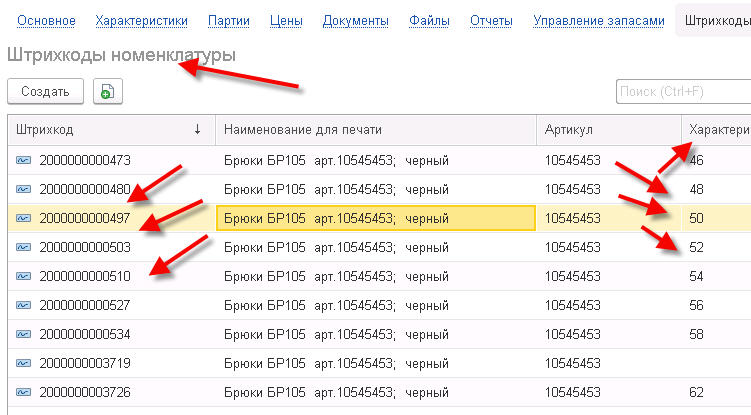Click the Артикул column header
Viewport: 751px width, 415px height.
point(608,129)
